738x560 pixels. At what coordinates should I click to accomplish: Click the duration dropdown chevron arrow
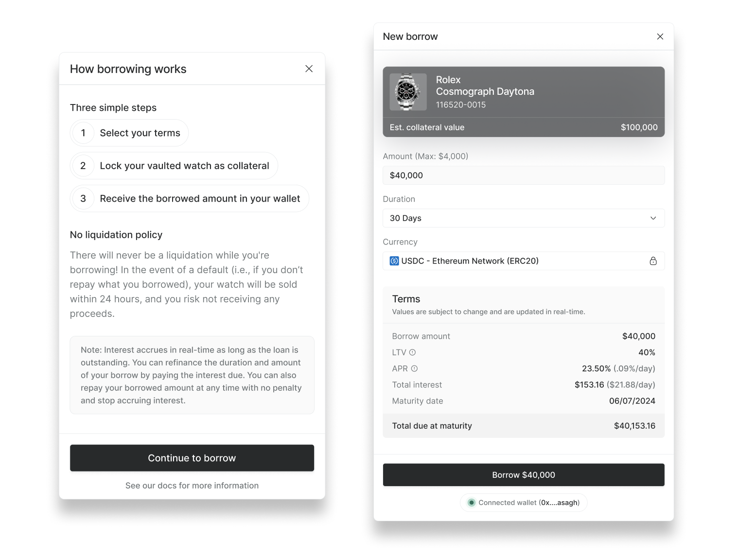click(653, 218)
